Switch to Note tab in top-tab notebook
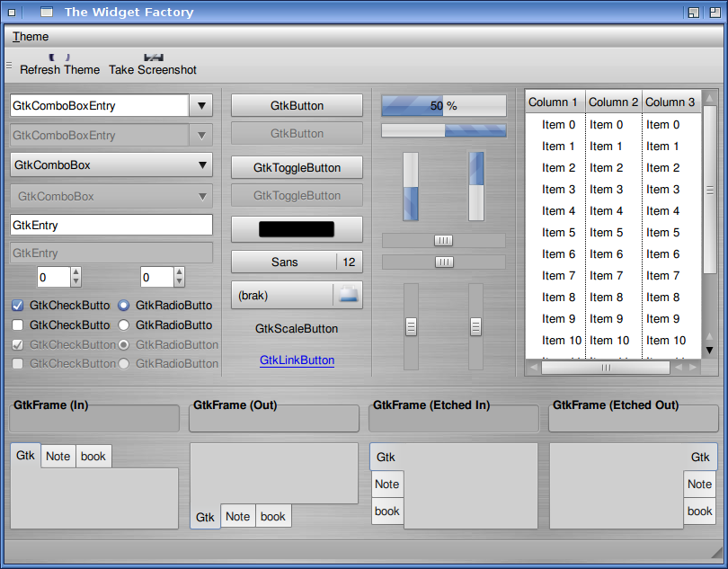 click(58, 457)
